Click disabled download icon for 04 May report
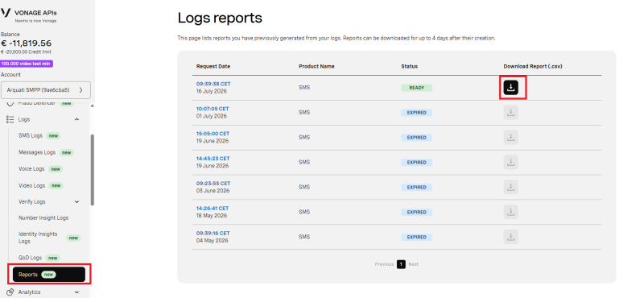 pyautogui.click(x=511, y=237)
